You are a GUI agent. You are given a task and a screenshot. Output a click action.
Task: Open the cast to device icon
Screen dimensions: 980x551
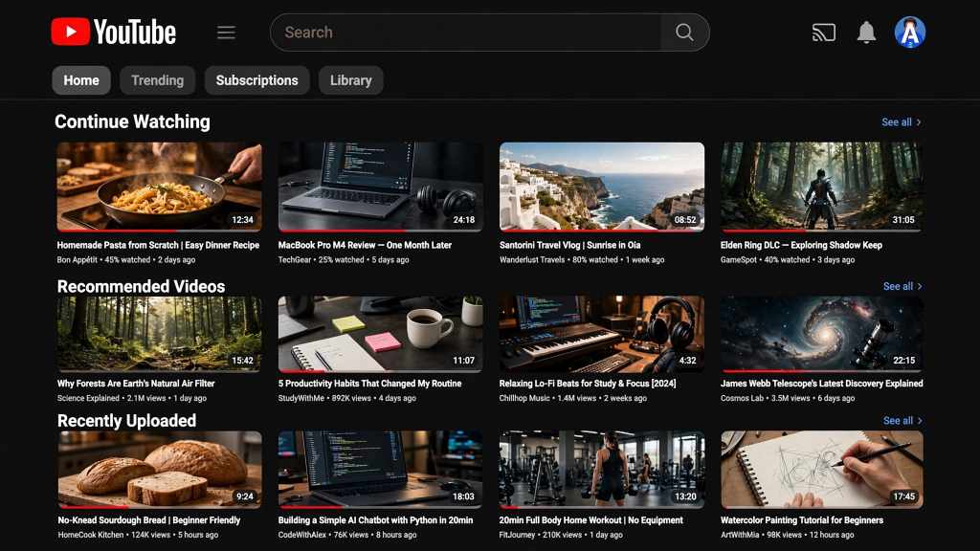click(x=824, y=33)
